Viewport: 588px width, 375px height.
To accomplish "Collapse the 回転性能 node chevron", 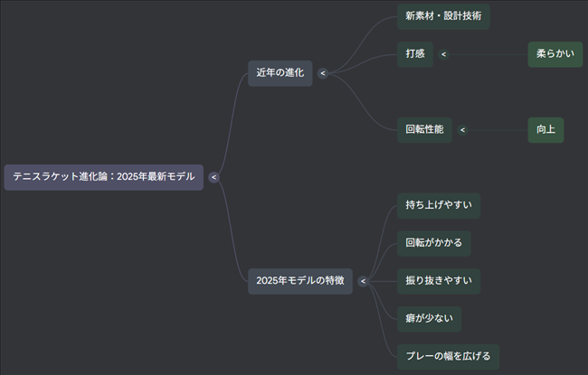I will coord(462,130).
